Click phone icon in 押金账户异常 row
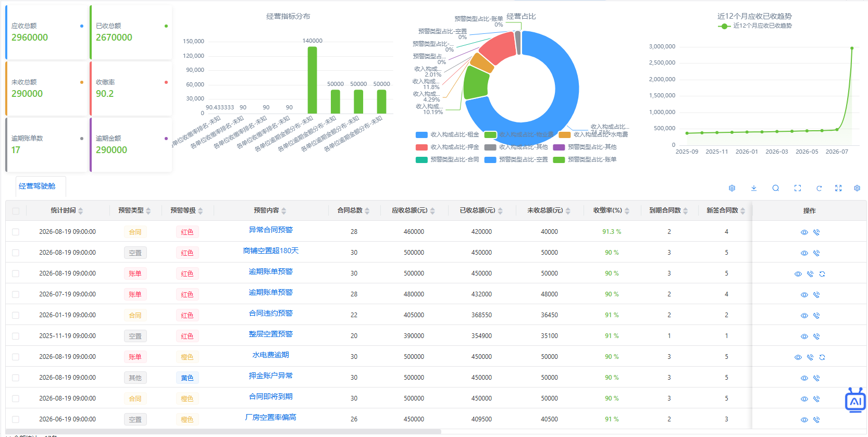Image resolution: width=868 pixels, height=437 pixels. [x=816, y=378]
